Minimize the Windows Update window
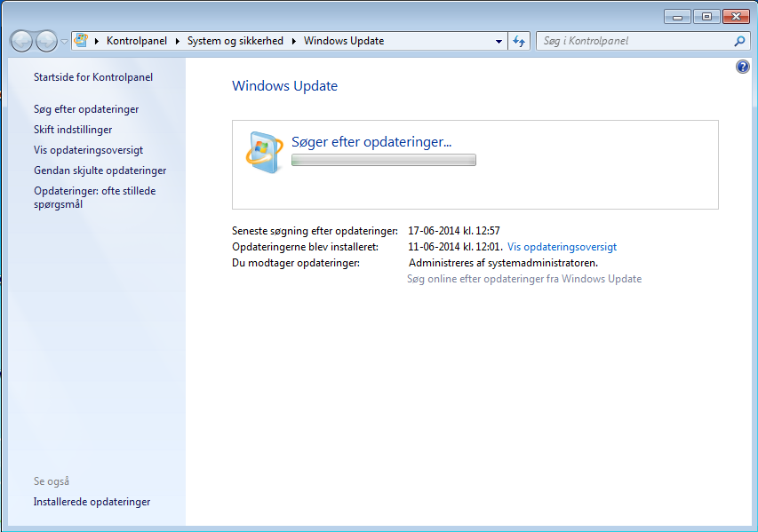 (677, 17)
